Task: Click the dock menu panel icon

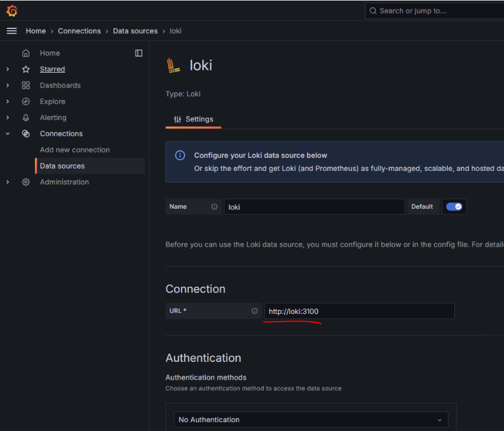Action: [138, 53]
